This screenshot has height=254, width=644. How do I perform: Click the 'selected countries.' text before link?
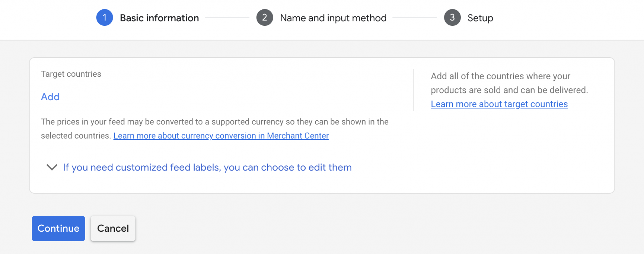(76, 136)
